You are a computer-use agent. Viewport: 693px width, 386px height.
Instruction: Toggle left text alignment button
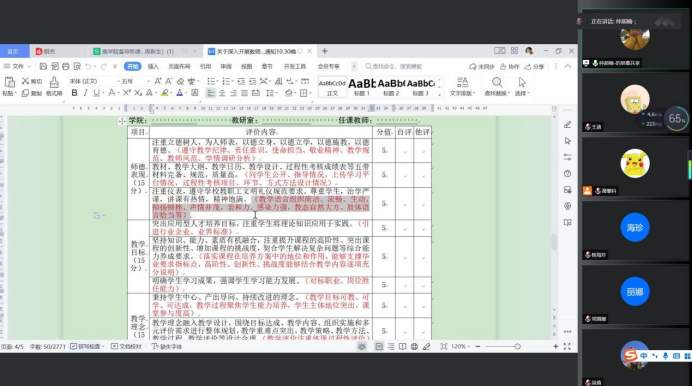(x=211, y=93)
